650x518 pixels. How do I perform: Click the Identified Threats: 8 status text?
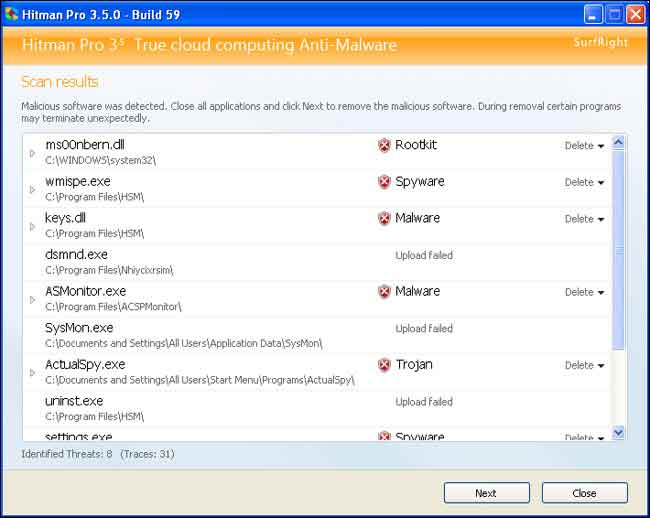click(x=67, y=454)
